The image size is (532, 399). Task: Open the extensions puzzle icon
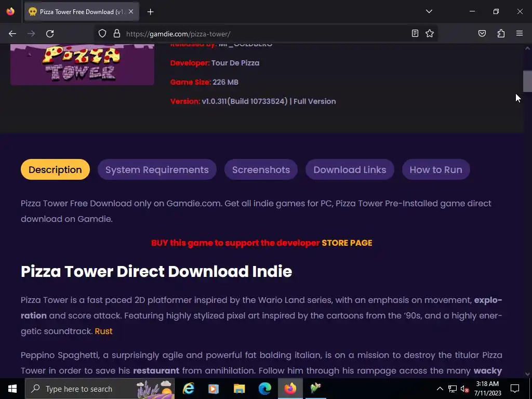click(501, 33)
